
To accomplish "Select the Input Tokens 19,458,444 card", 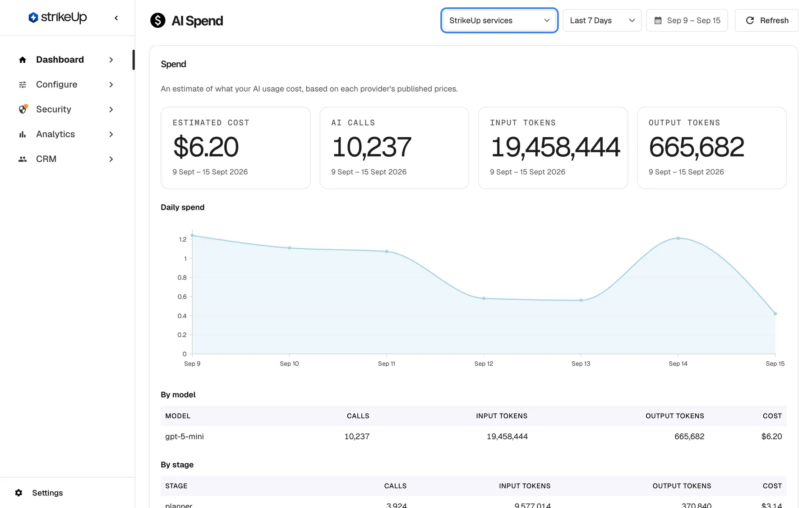I will click(553, 148).
